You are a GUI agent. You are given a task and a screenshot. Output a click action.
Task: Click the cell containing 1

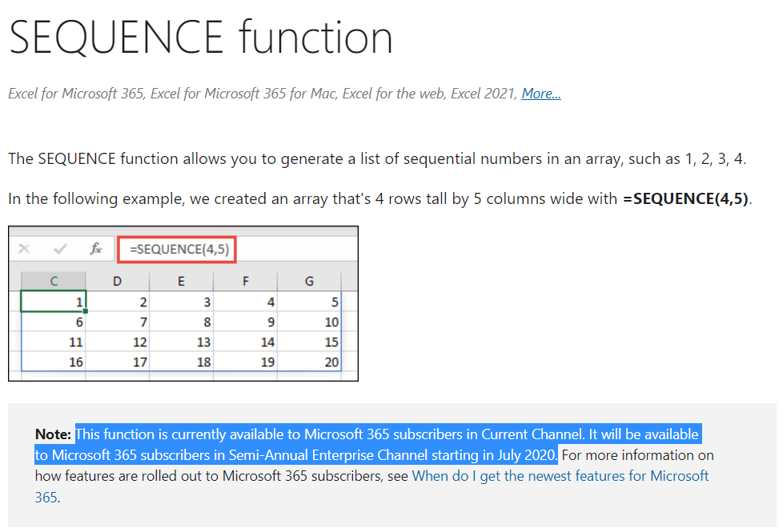(54, 302)
